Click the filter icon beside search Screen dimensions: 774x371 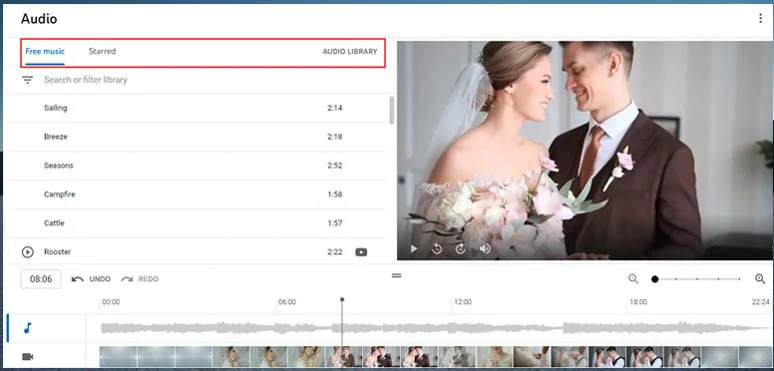pyautogui.click(x=28, y=79)
